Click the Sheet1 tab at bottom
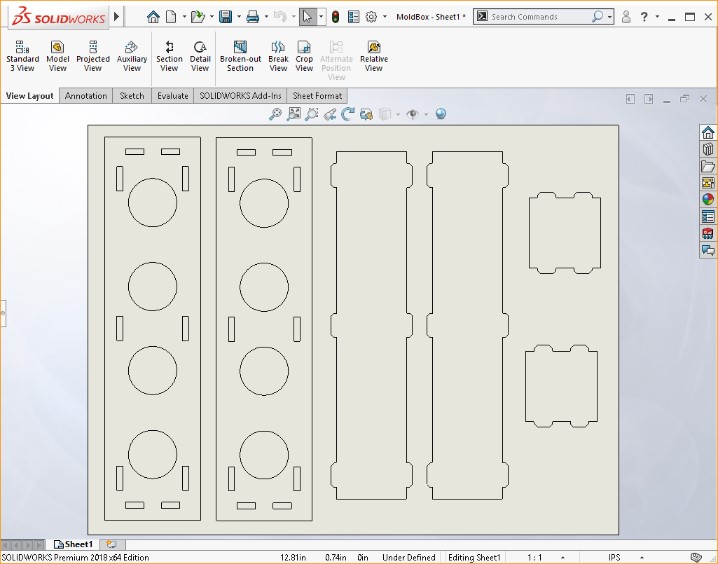 [73, 544]
